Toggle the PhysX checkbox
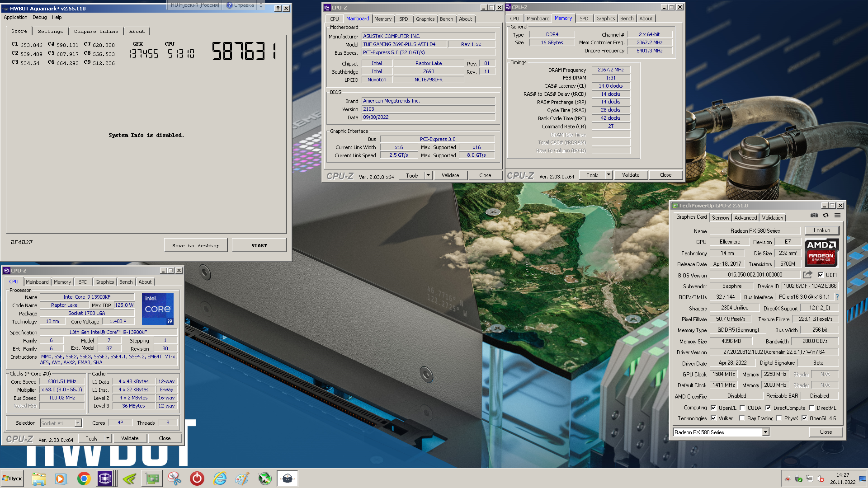Viewport: 868px width, 488px height. (x=779, y=418)
